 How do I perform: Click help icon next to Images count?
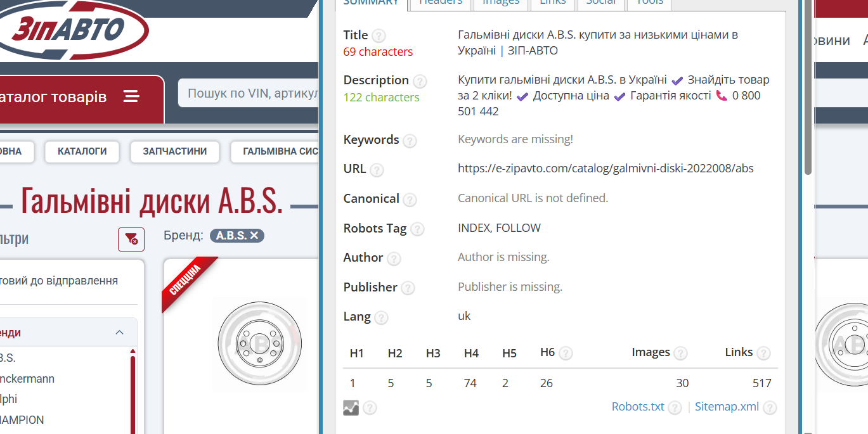[x=680, y=353]
